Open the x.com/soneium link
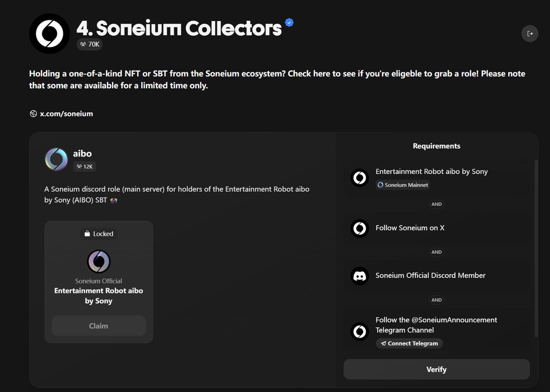 click(61, 114)
